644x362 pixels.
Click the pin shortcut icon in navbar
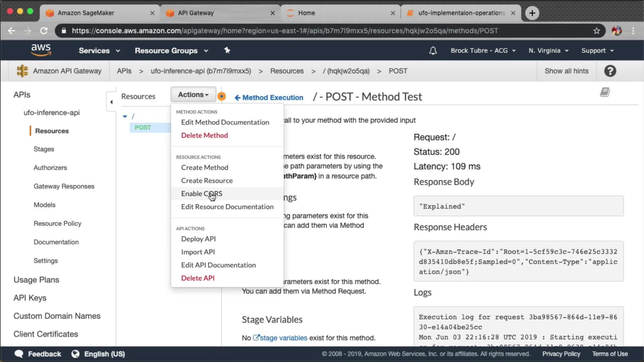point(227,50)
